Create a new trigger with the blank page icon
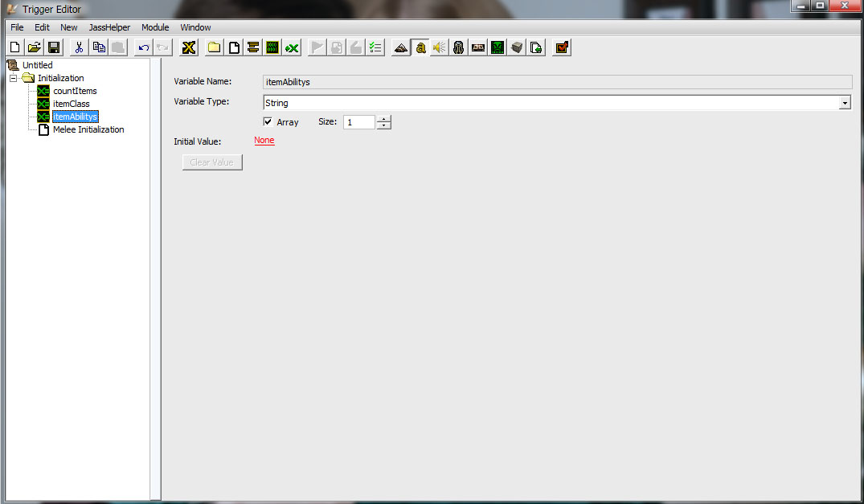Screen dimensions: 864x504 (234, 48)
